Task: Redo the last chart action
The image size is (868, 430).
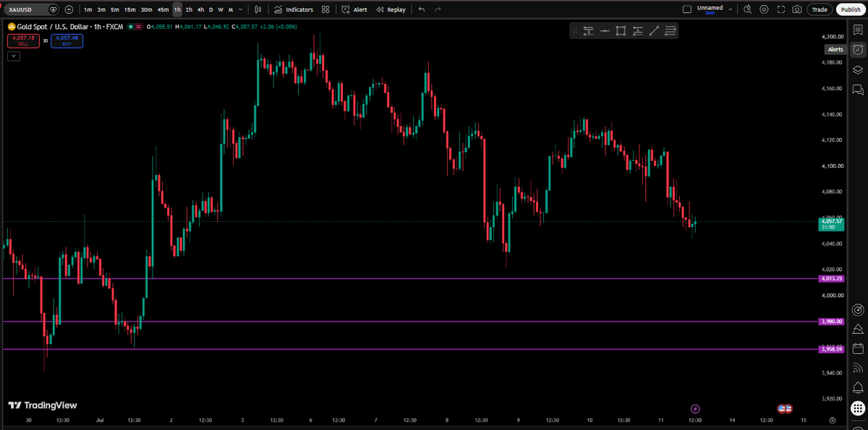Action: tap(438, 9)
